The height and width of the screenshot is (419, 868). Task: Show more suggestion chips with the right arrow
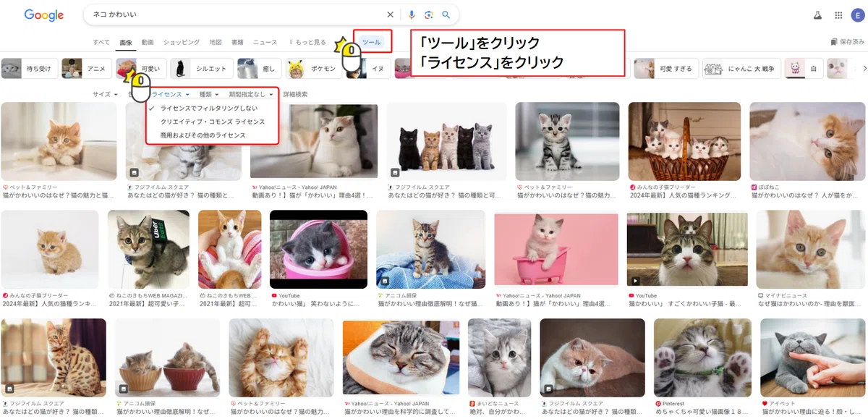(864, 69)
